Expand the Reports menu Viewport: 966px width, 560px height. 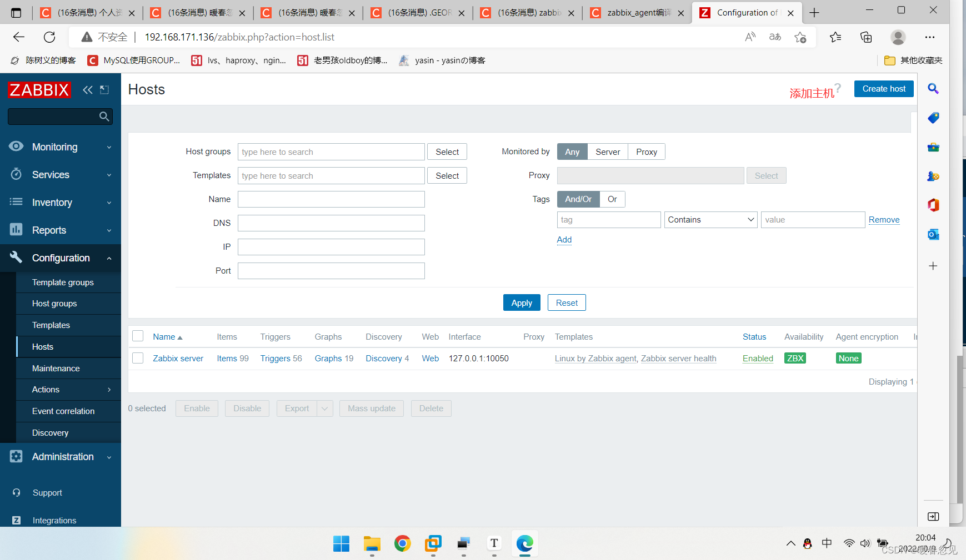(x=61, y=230)
